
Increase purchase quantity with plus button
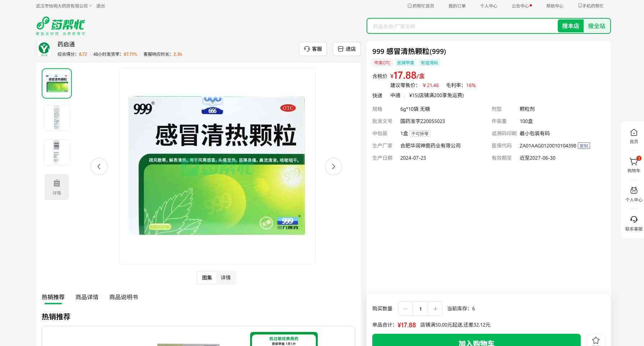coord(435,309)
